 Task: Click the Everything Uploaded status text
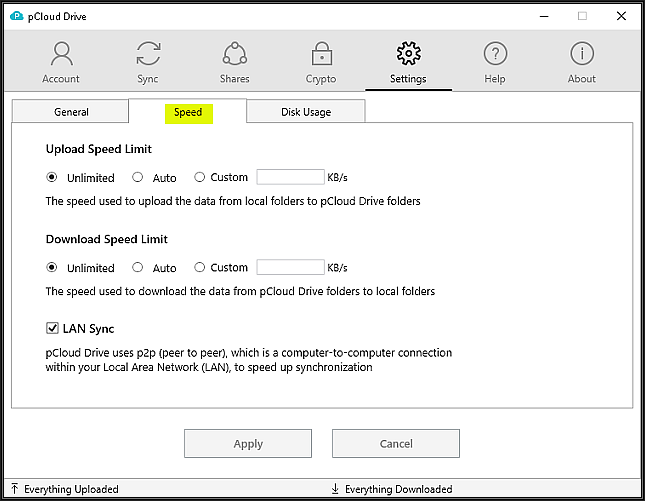[x=71, y=489]
